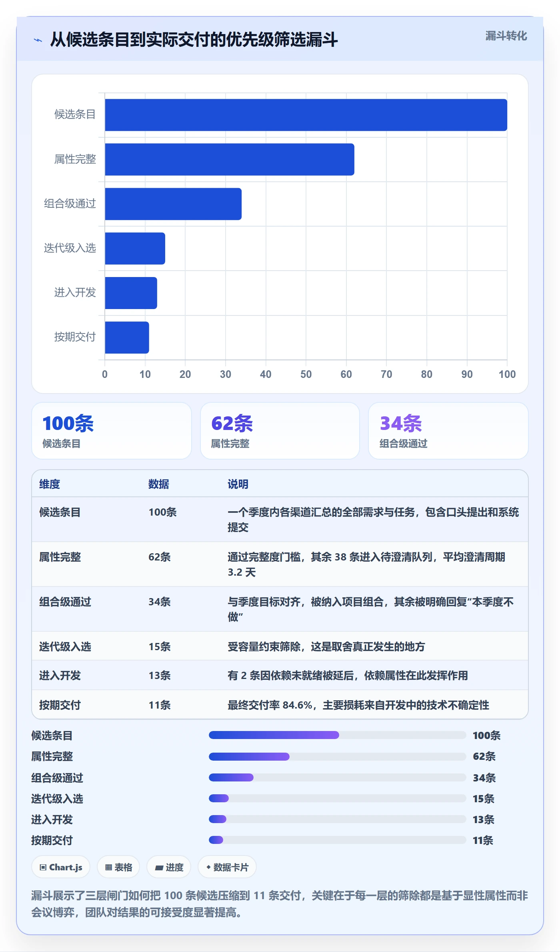Click the 属性完整 bar in the chart
The width and height of the screenshot is (560, 952).
coord(230,159)
